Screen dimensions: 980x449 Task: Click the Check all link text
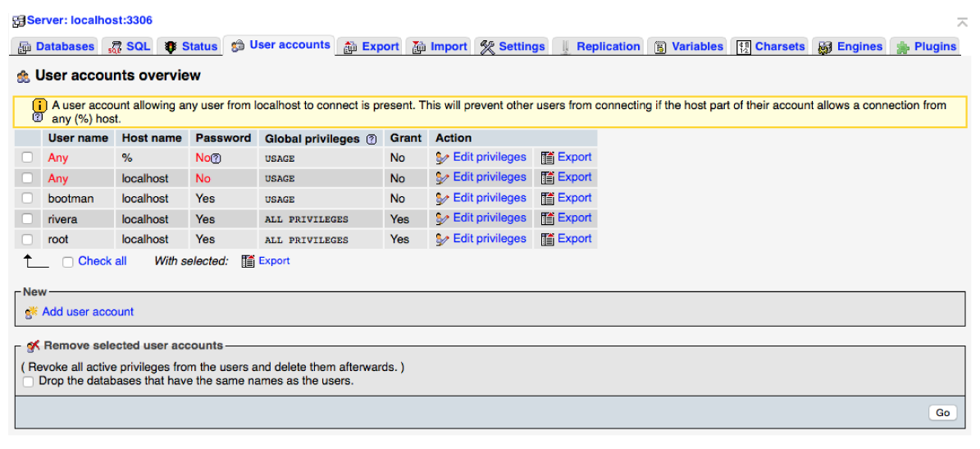pyautogui.click(x=102, y=261)
